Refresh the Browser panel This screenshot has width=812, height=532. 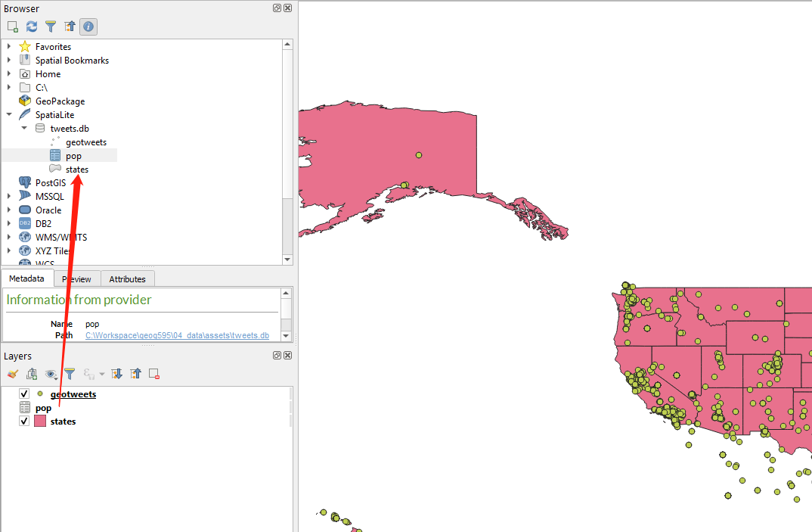click(30, 26)
